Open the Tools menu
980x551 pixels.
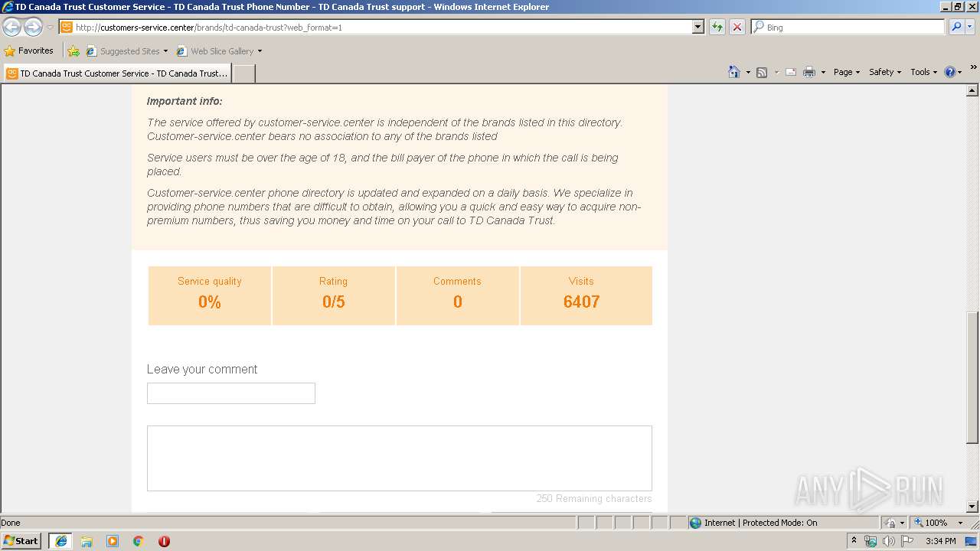(x=923, y=72)
